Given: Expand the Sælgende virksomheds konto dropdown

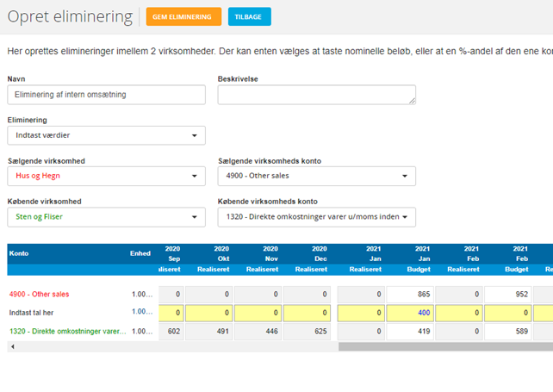Looking at the screenshot, I should click(x=316, y=176).
